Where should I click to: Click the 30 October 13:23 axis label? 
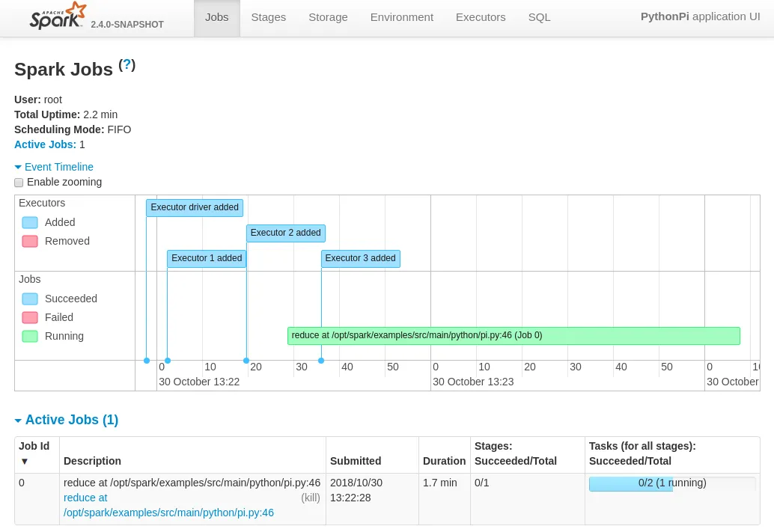point(473,382)
